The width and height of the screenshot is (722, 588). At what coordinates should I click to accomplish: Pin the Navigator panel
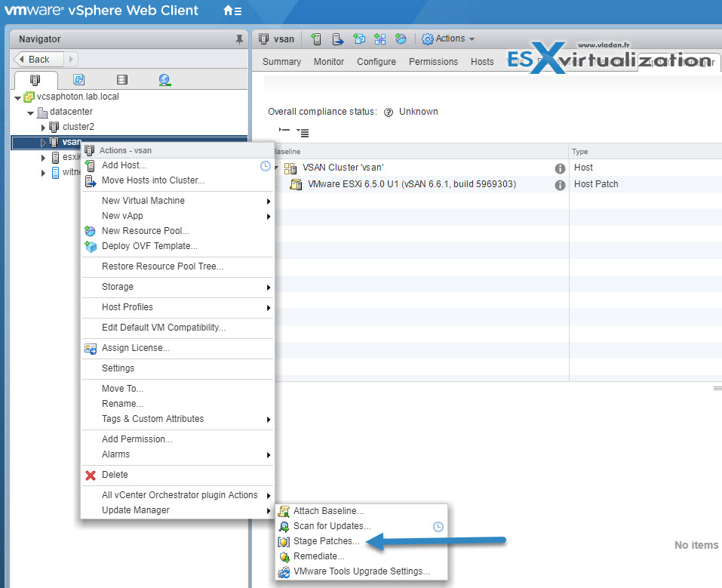(239, 39)
